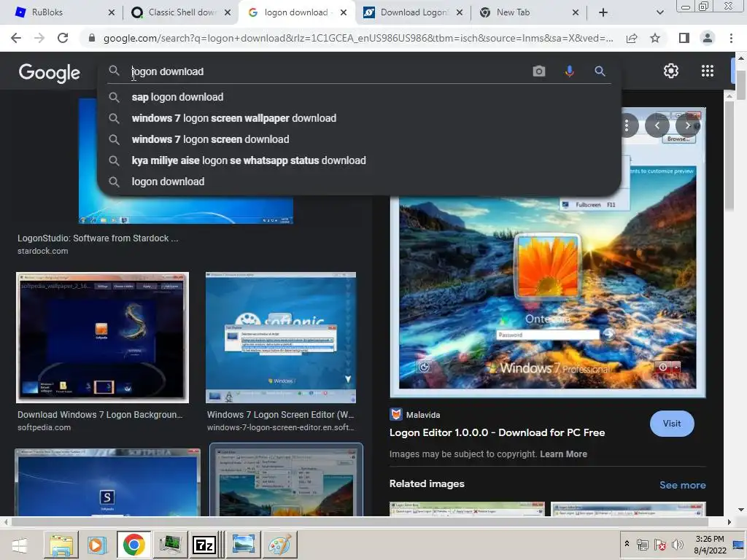Image resolution: width=747 pixels, height=560 pixels.
Task: Click the page vertical scrollbar thumb
Action: pyautogui.click(x=740, y=85)
